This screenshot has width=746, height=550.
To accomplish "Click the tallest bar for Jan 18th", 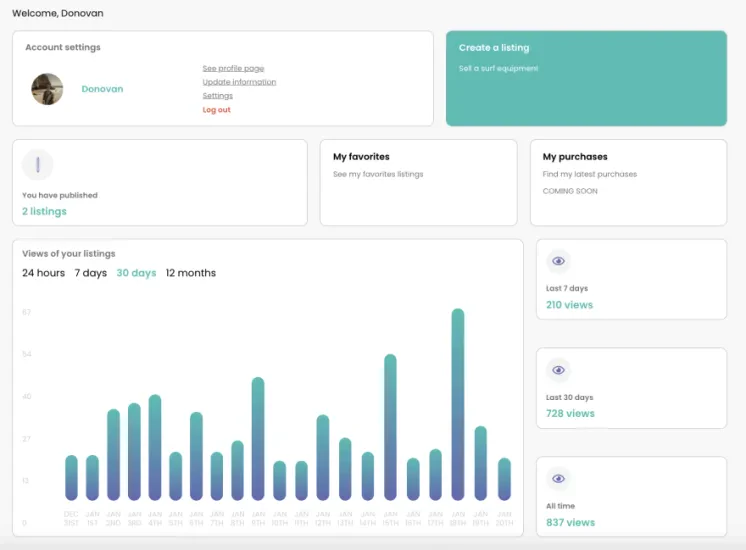I will tap(458, 404).
